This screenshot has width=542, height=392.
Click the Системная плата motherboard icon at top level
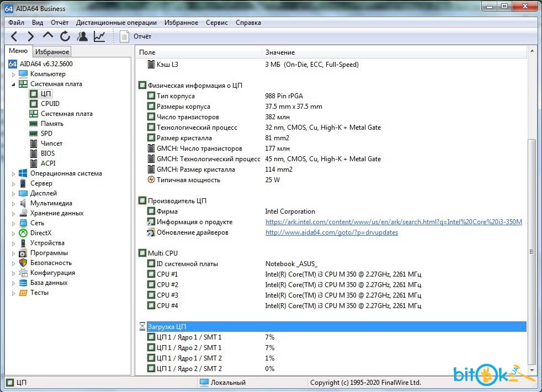[x=23, y=84]
